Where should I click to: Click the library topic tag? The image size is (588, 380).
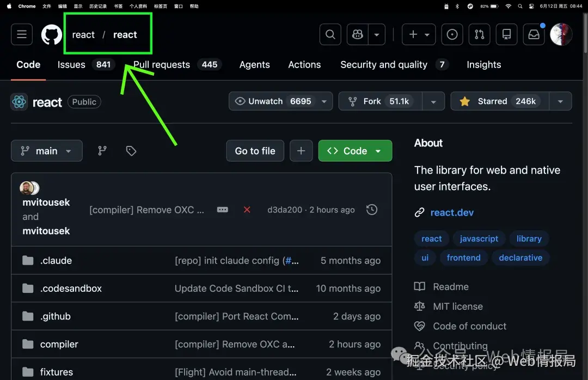pos(529,238)
